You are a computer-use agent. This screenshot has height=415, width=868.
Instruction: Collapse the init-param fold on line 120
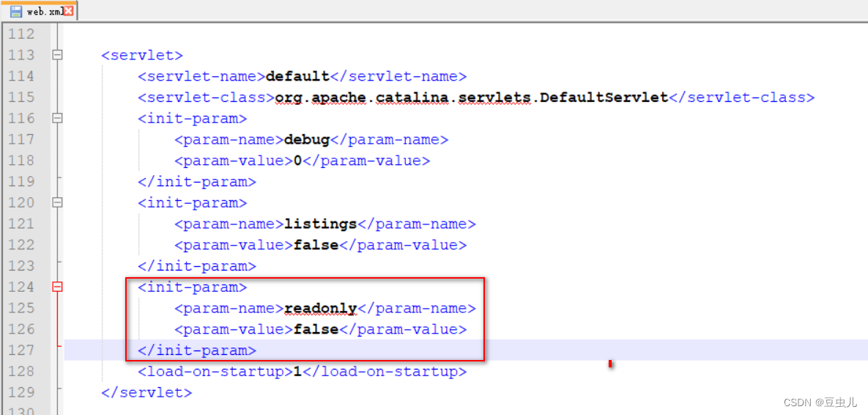57,202
